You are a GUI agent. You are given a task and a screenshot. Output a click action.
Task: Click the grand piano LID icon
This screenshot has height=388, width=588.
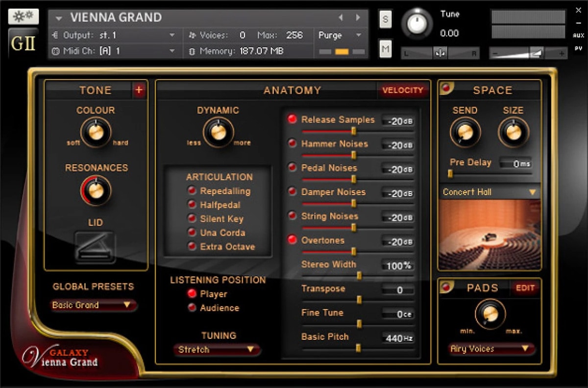(95, 247)
